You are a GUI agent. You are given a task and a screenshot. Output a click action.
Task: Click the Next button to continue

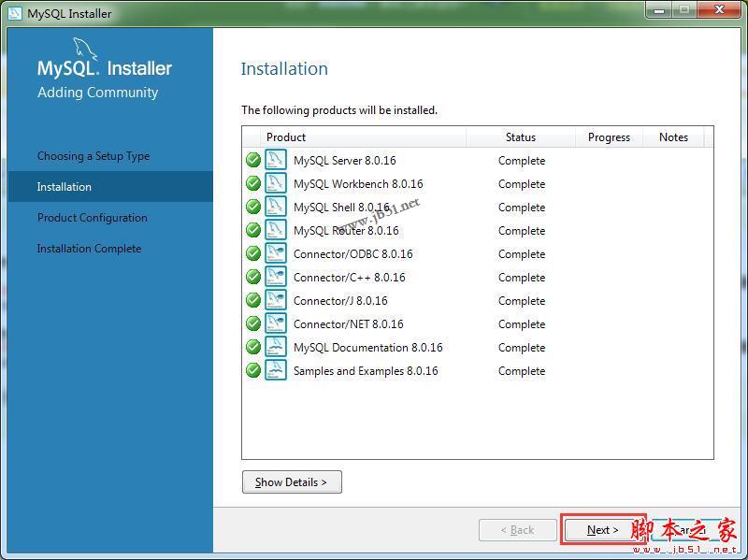601,529
